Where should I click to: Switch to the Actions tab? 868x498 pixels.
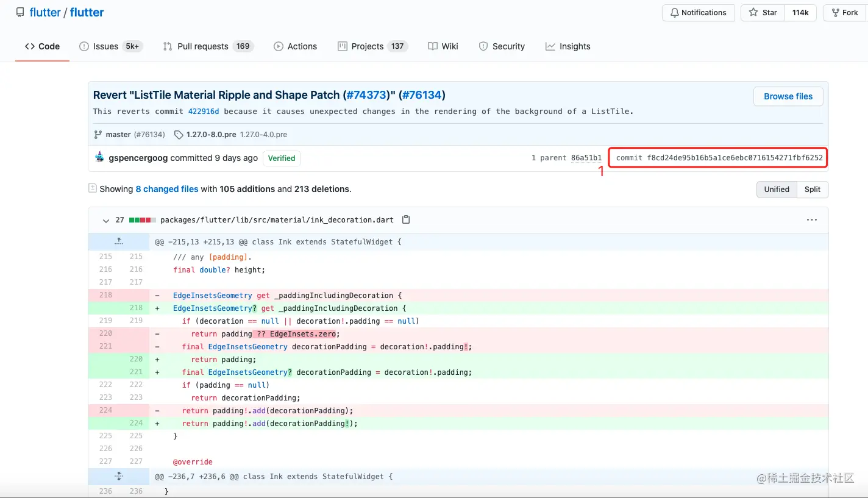[295, 46]
